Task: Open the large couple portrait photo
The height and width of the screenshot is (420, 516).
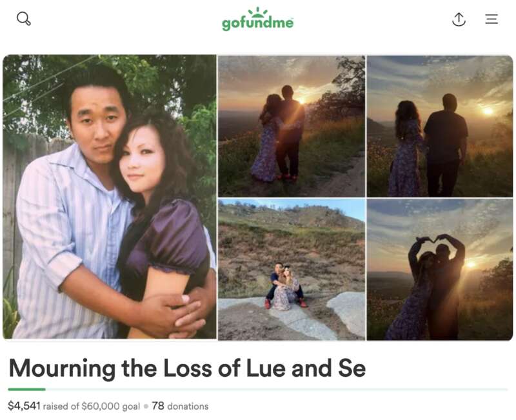Action: 110,197
